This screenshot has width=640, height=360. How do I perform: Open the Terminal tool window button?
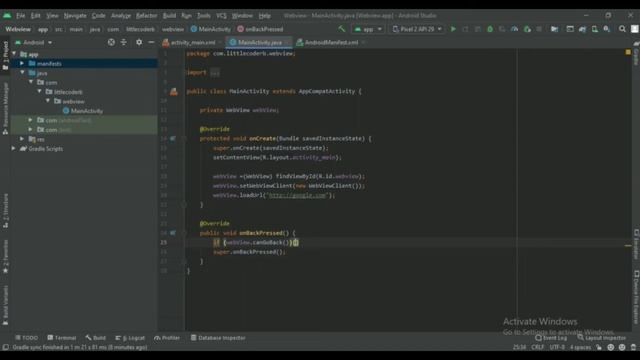[x=62, y=338]
